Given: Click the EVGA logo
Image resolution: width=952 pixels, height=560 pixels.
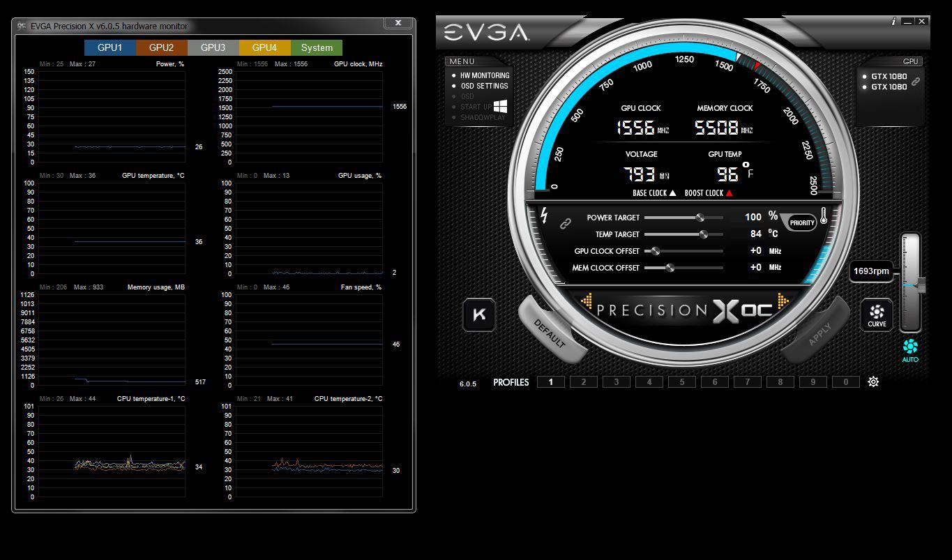Looking at the screenshot, I should (x=486, y=32).
